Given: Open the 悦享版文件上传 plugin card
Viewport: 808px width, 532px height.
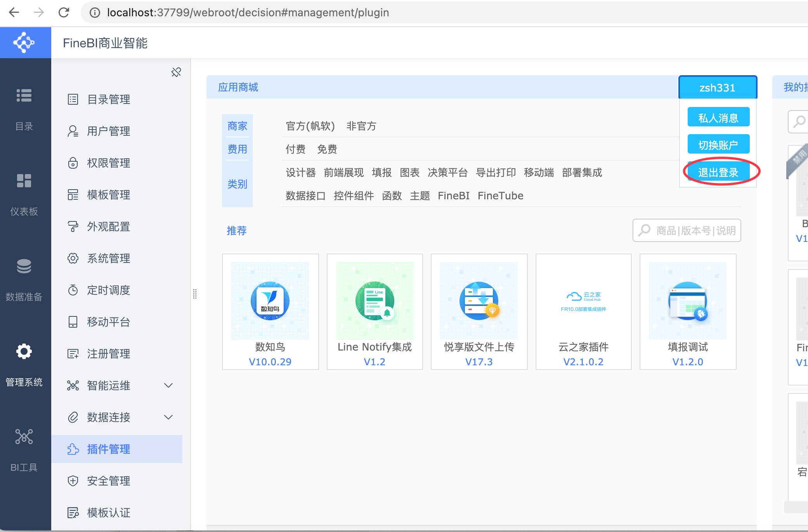Looking at the screenshot, I should pyautogui.click(x=479, y=312).
